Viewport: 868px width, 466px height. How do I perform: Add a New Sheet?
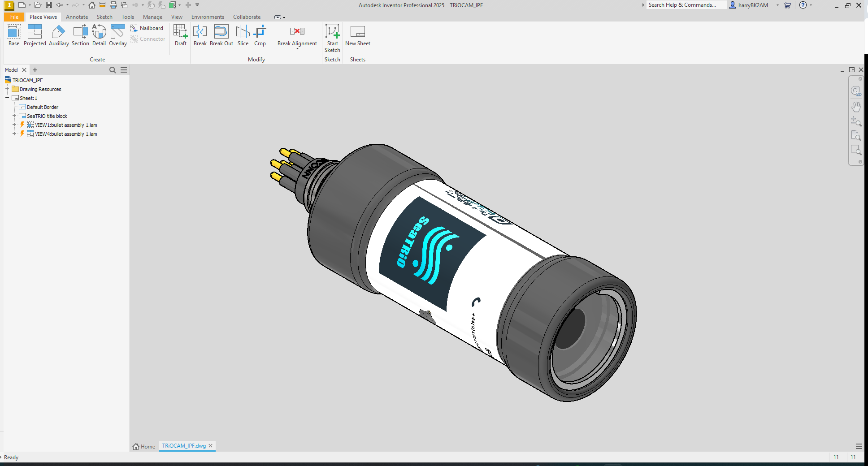click(358, 35)
